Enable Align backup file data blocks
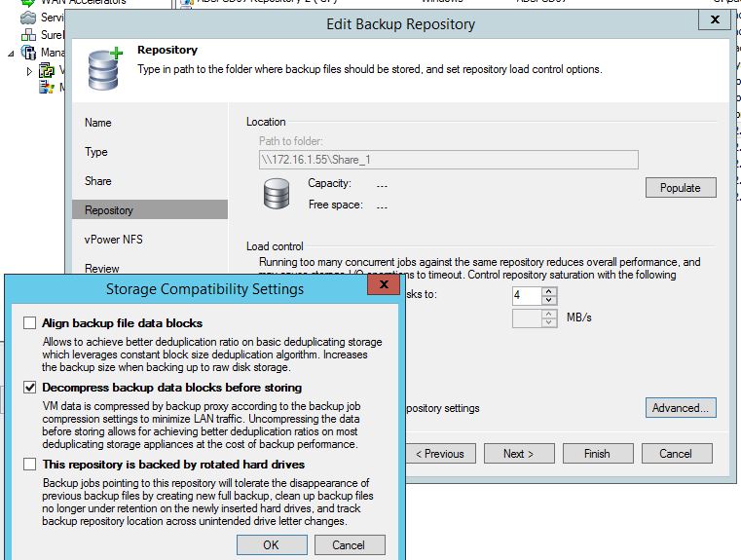This screenshot has width=741, height=560. (x=30, y=322)
